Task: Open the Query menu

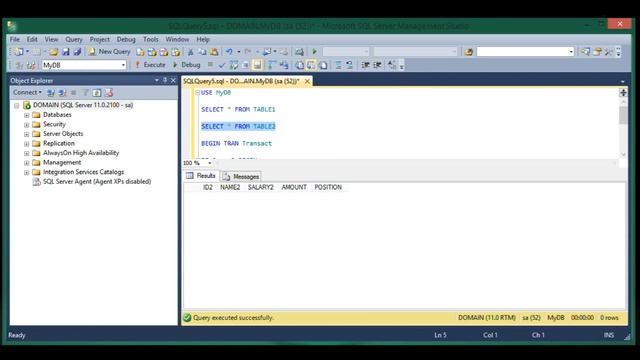Action: tap(74, 40)
